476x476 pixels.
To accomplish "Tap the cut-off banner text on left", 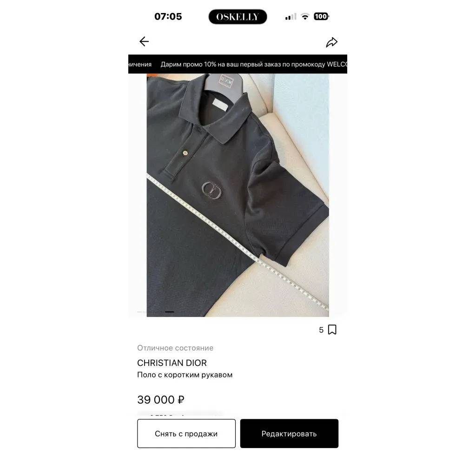I will click(140, 64).
